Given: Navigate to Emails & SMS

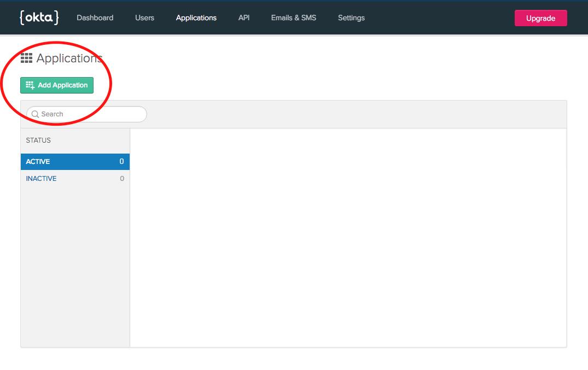Looking at the screenshot, I should [x=294, y=18].
